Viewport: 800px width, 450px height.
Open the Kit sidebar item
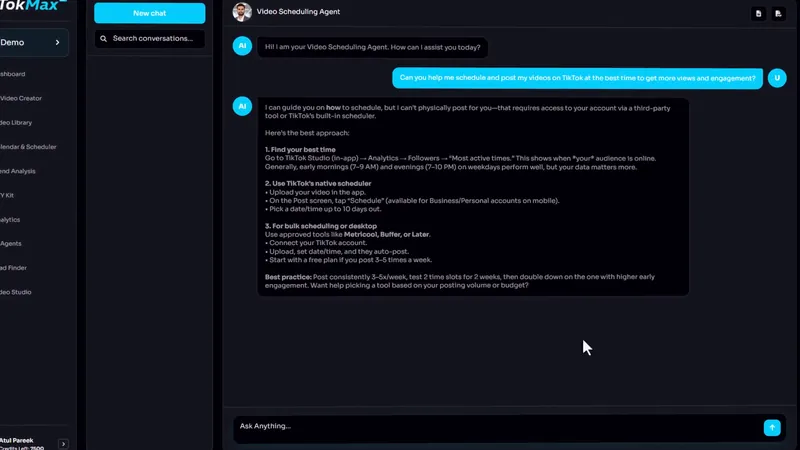point(7,195)
